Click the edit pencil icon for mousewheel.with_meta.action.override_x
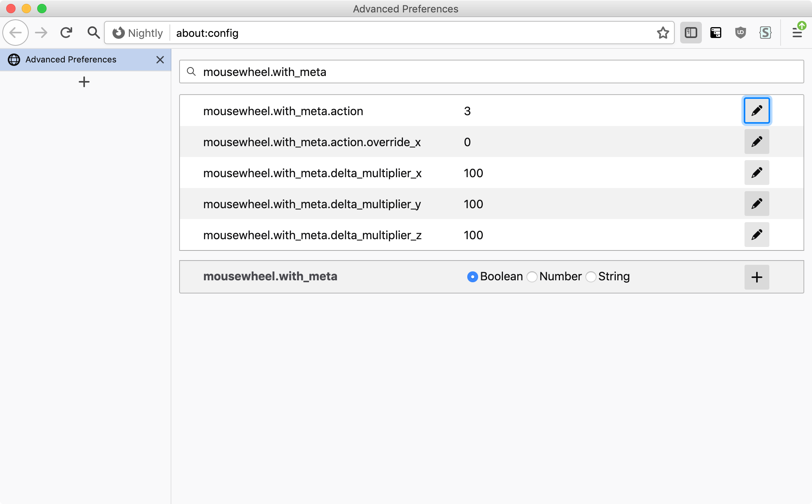Viewport: 812px width, 504px height. tap(756, 142)
